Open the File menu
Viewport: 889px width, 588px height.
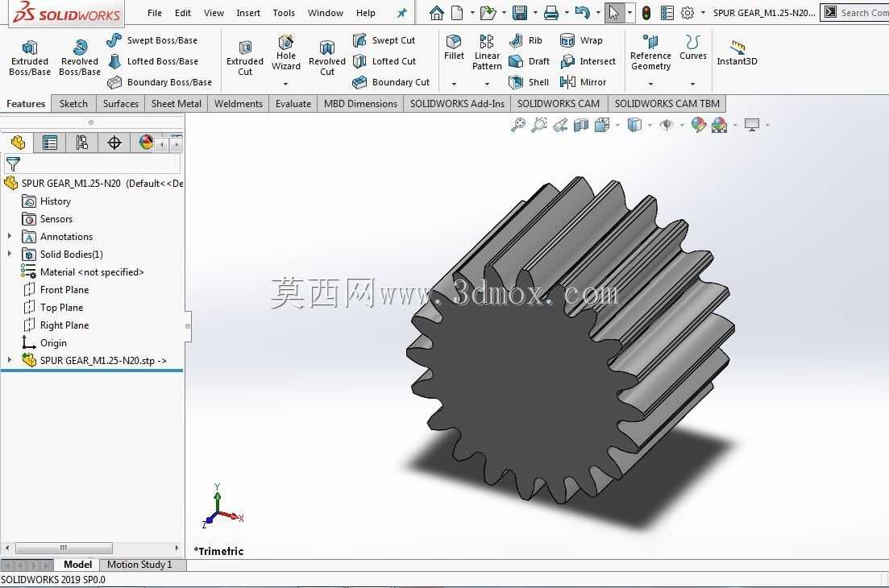tap(154, 12)
